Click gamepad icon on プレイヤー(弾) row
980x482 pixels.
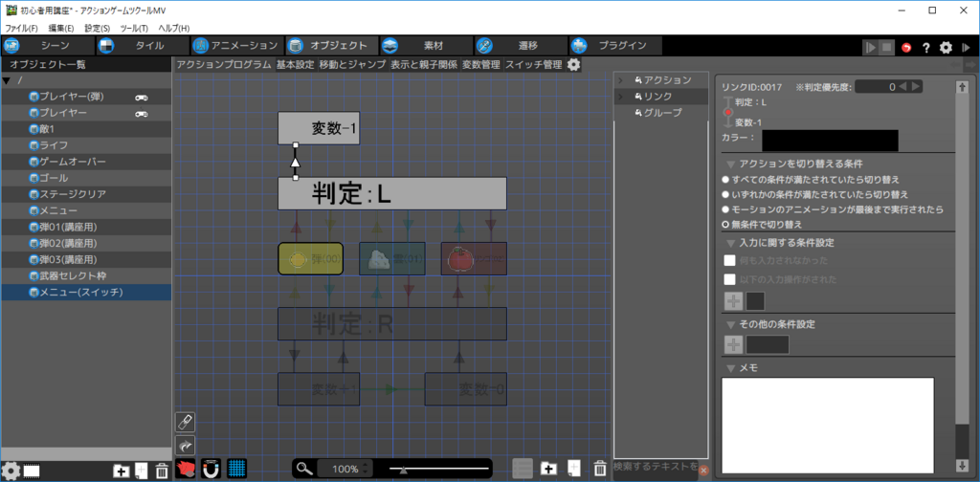[142, 97]
